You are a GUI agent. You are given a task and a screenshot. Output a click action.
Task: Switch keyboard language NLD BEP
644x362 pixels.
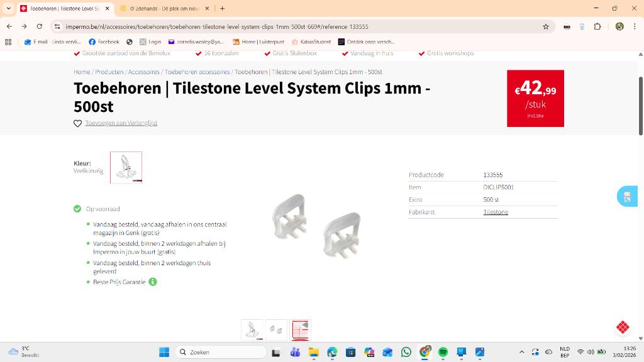565,352
